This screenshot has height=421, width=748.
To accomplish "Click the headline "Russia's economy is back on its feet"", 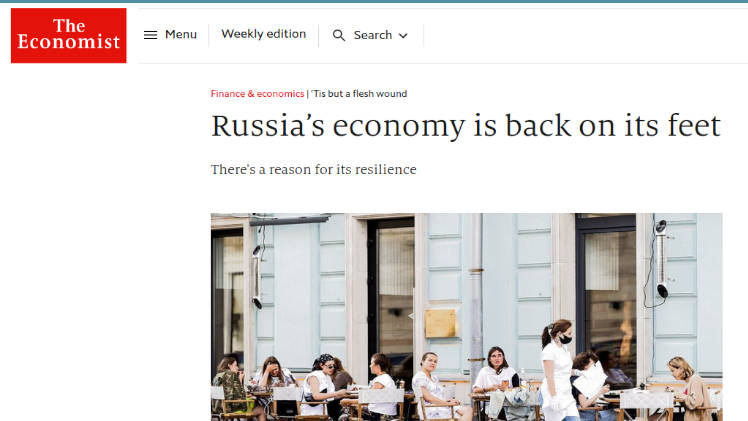I will click(x=466, y=126).
